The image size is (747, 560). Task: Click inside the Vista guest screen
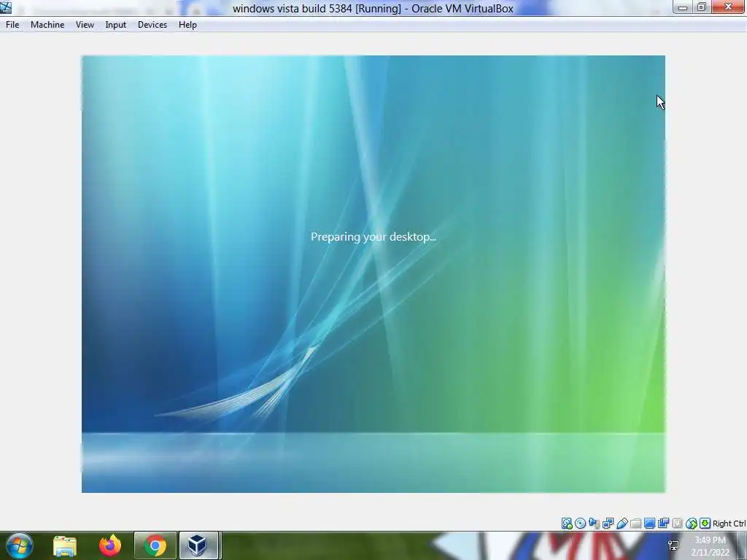(373, 274)
